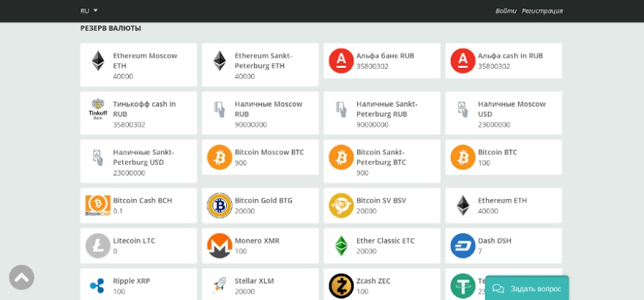This screenshot has height=300, width=644.
Task: Click the Litecoin LTC grey icon
Action: pos(98,246)
